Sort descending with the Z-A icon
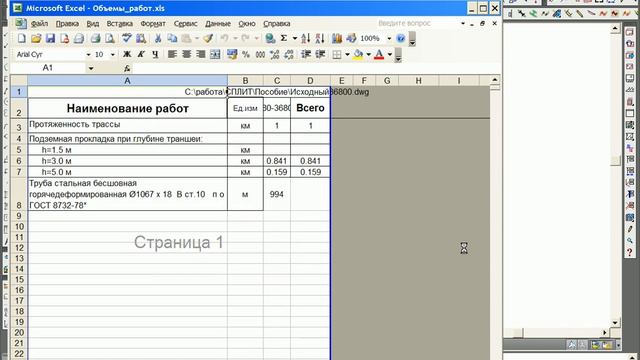 pyautogui.click(x=320, y=38)
